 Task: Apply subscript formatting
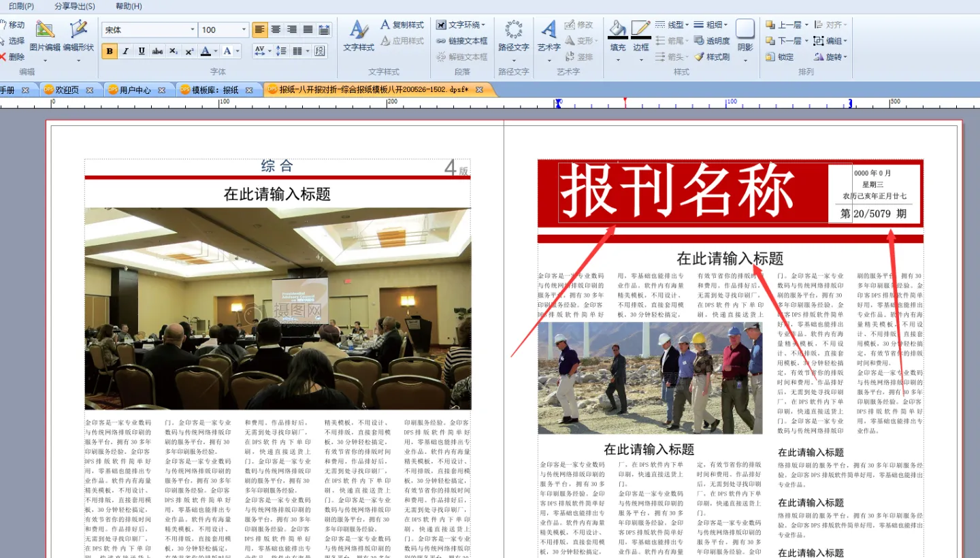click(x=174, y=51)
